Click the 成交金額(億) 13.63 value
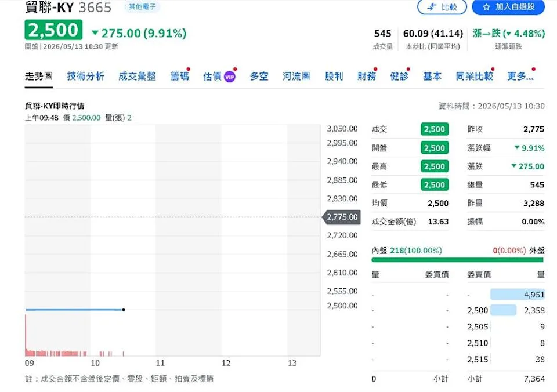Viewport: 557px width, 392px height. click(438, 222)
